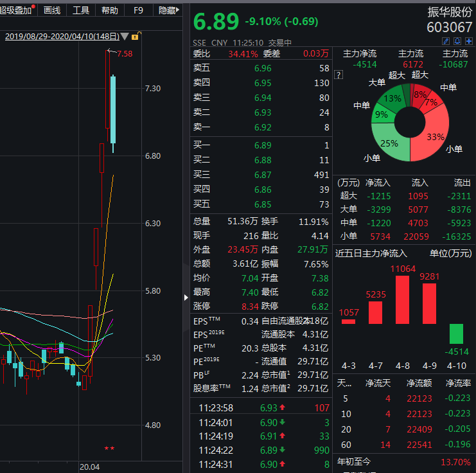This screenshot has width=476, height=473.
Task: Open the date range dropdown triangle
Action: (x=125, y=37)
